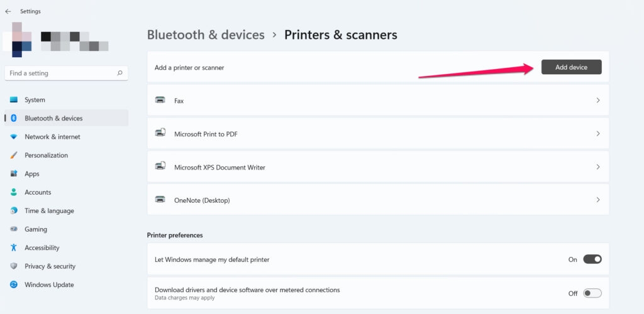Viewport: 644px width, 314px height.
Task: Open Personalization settings
Action: point(66,155)
